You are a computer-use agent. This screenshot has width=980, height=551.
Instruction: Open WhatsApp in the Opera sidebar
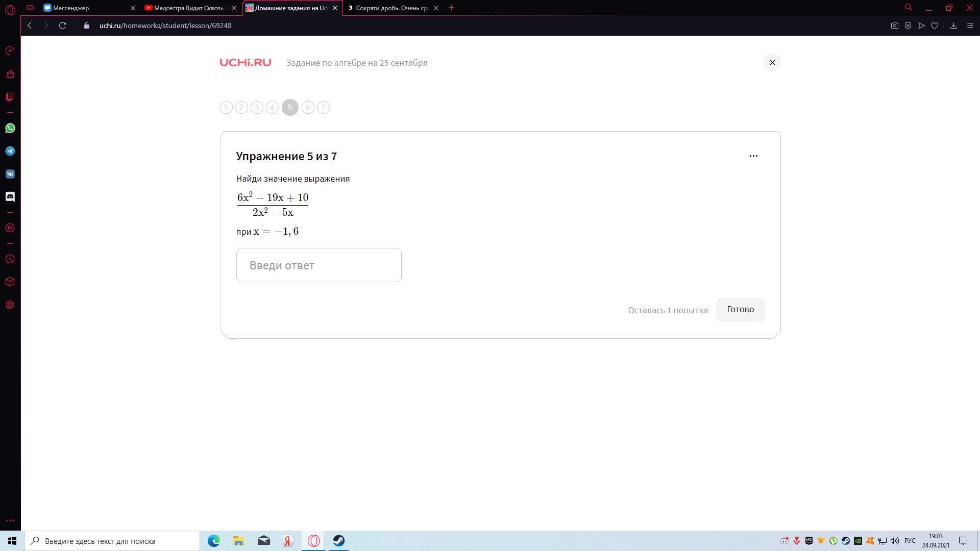coord(10,128)
